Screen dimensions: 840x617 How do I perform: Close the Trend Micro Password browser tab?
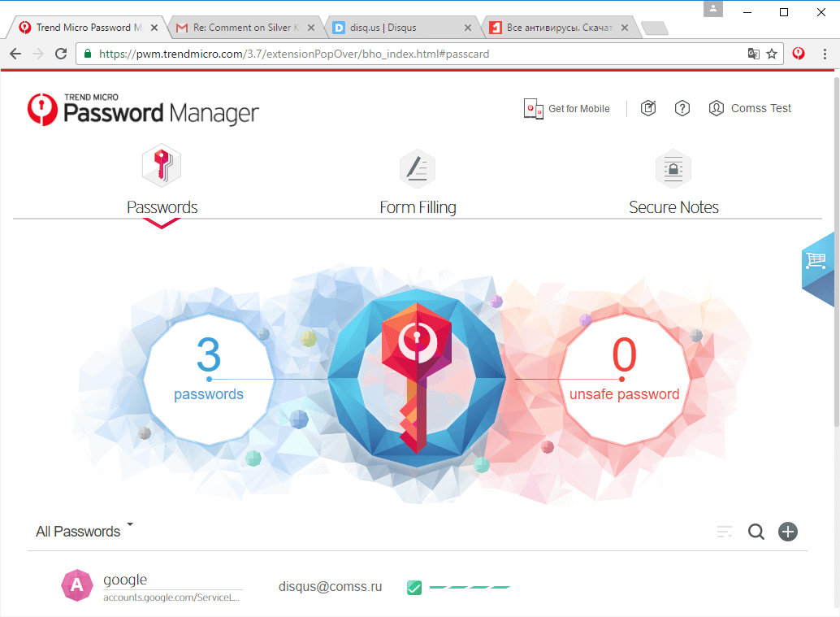click(154, 28)
